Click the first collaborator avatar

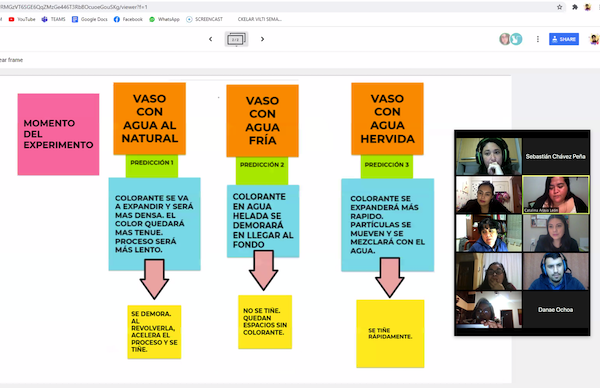(x=505, y=39)
